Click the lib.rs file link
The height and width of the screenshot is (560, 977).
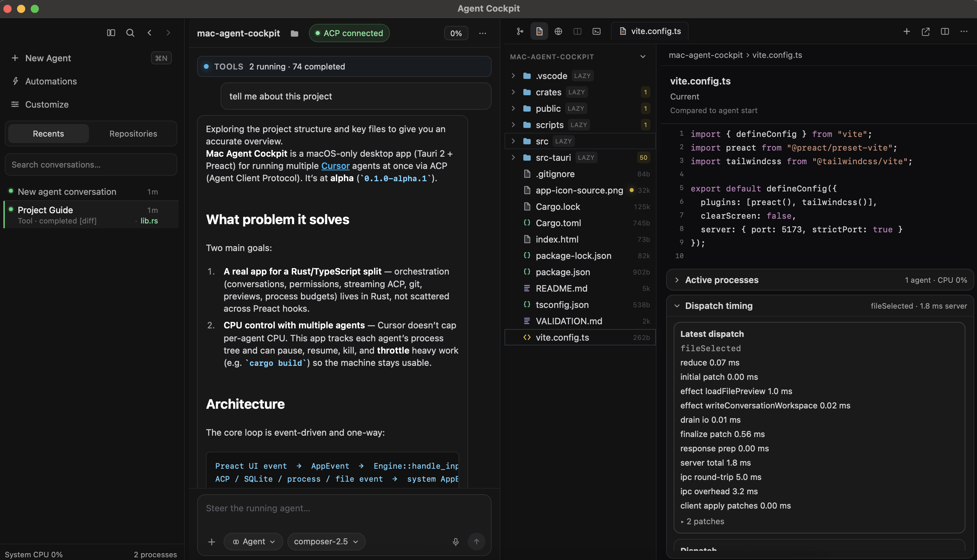[x=149, y=221]
